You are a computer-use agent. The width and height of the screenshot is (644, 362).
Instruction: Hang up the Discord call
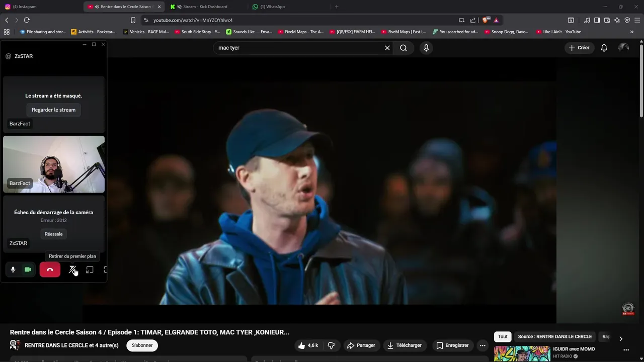click(x=50, y=270)
